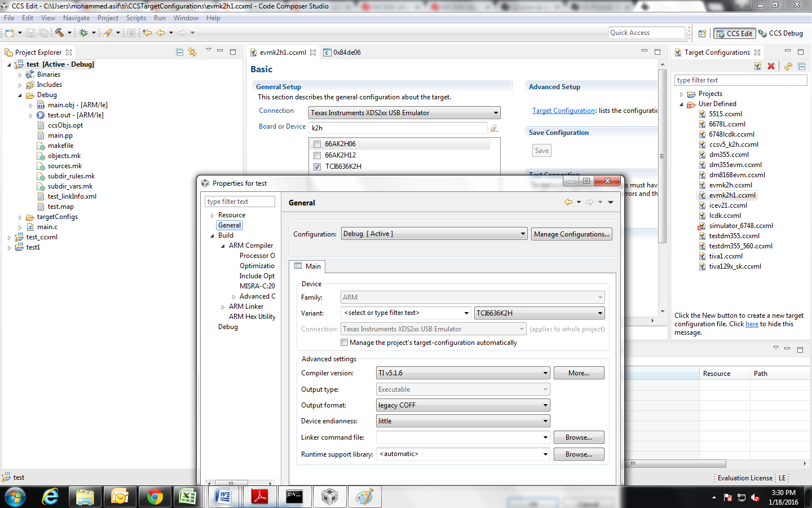Image resolution: width=812 pixels, height=508 pixels.
Task: Open Excel from the taskbar
Action: (187, 497)
